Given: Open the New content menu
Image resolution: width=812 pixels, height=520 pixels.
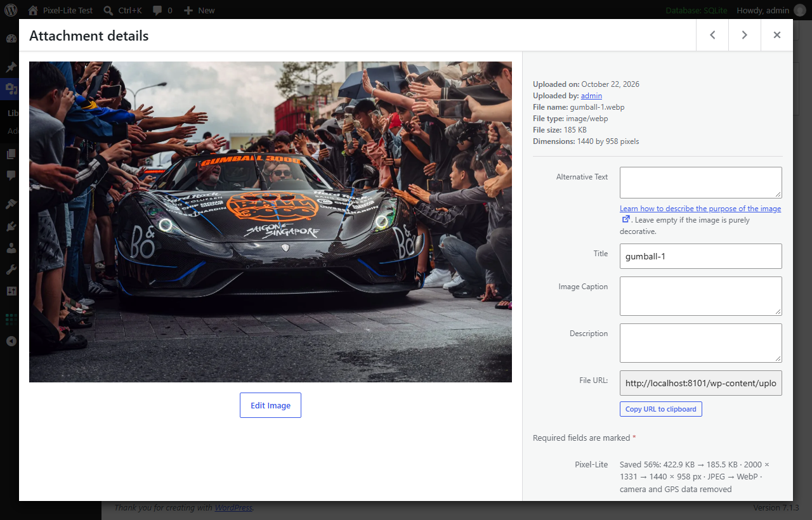Looking at the screenshot, I should (x=199, y=10).
